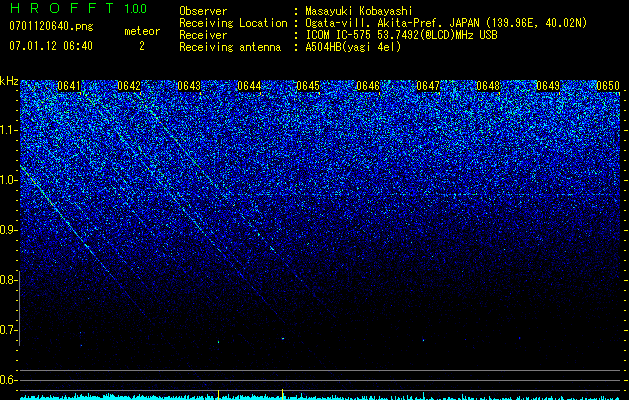Image resolution: width=629 pixels, height=400 pixels.
Task: Click the kHz axis unit label
Action: coord(9,81)
